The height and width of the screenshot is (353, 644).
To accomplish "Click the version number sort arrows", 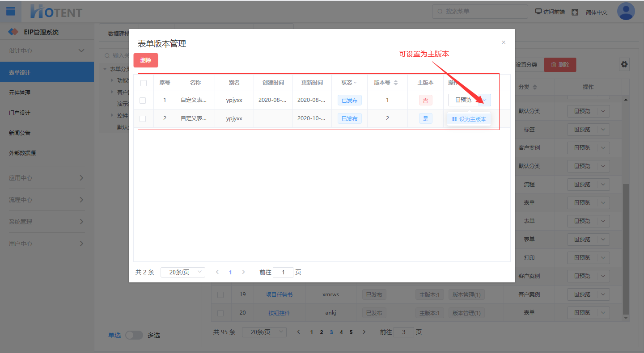I will coord(395,83).
